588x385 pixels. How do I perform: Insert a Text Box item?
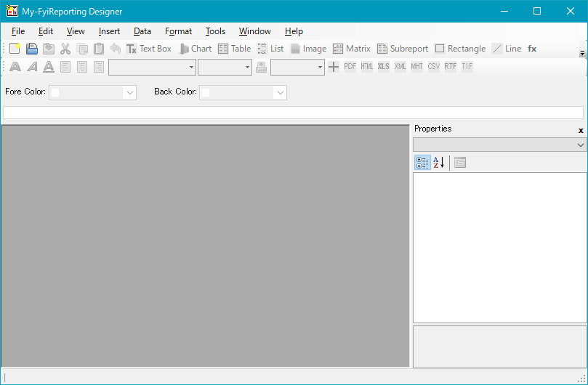coord(148,49)
